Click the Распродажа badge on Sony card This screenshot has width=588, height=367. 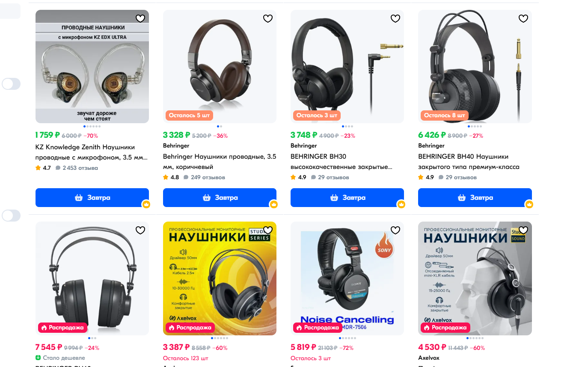[x=318, y=328]
